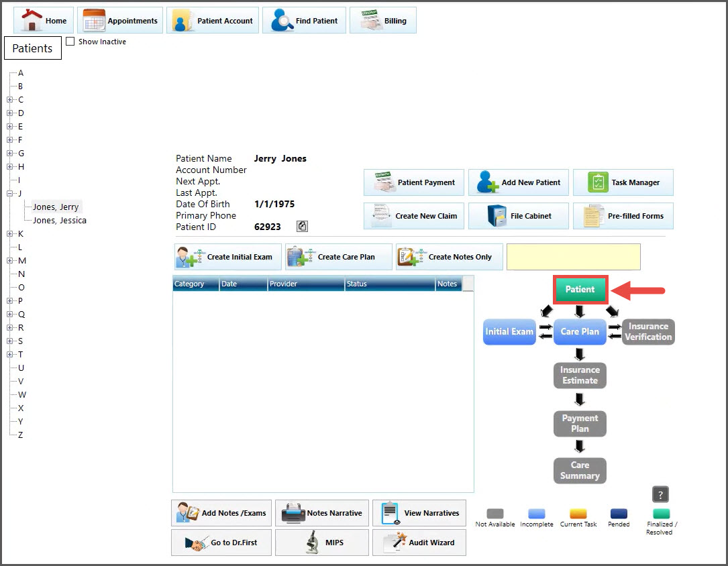
Task: Select letter Z in patient tree
Action: pos(20,435)
